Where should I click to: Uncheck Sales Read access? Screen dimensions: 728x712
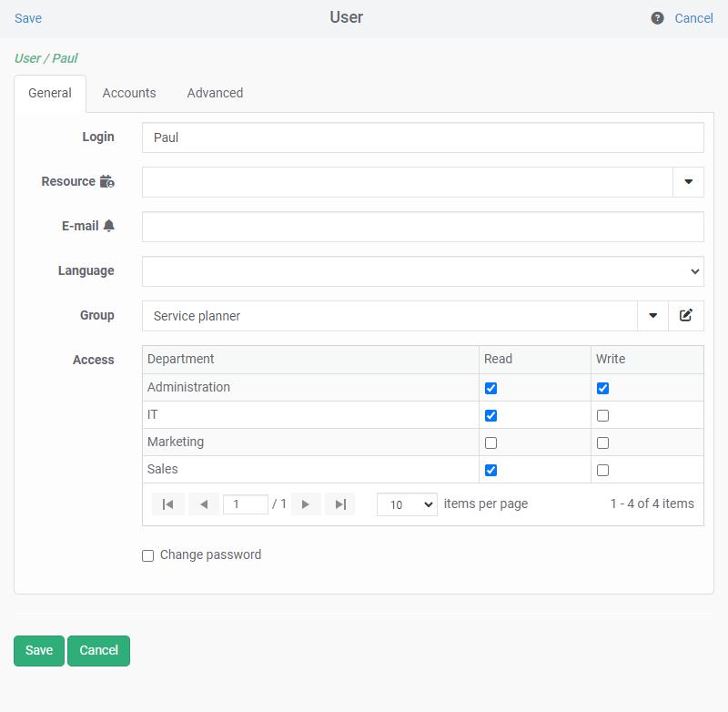point(490,471)
